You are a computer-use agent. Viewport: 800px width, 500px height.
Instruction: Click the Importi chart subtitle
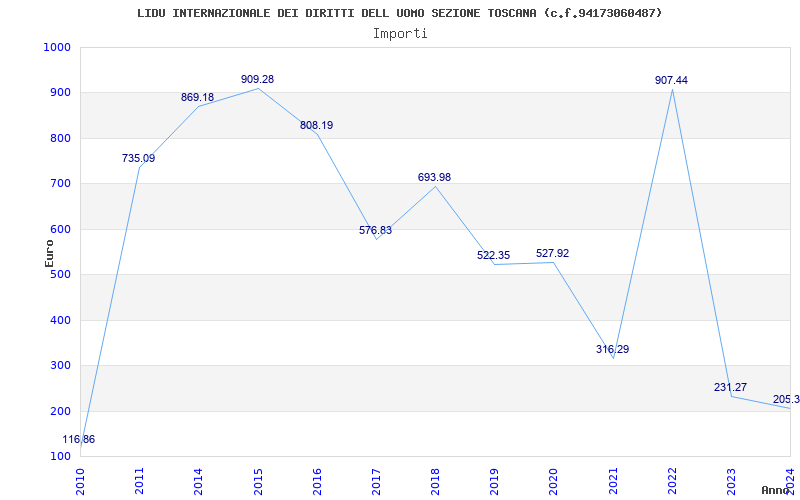pyautogui.click(x=400, y=34)
